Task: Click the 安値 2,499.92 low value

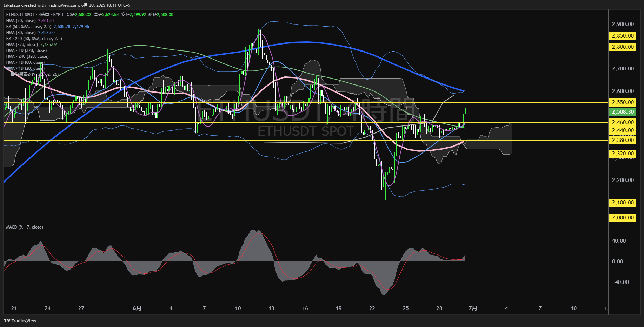Action: (x=134, y=15)
